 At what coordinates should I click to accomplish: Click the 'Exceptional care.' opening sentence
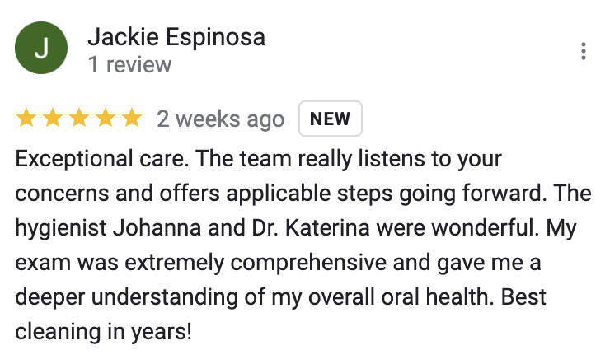[x=102, y=159]
